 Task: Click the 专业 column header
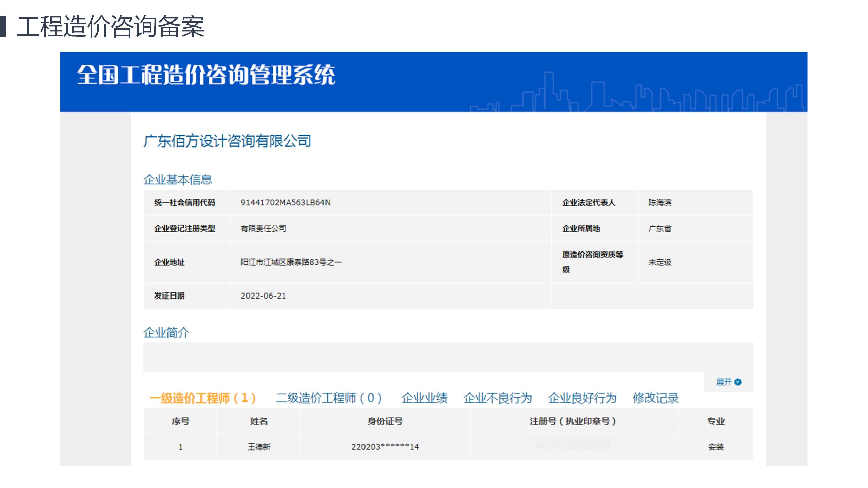[716, 421]
